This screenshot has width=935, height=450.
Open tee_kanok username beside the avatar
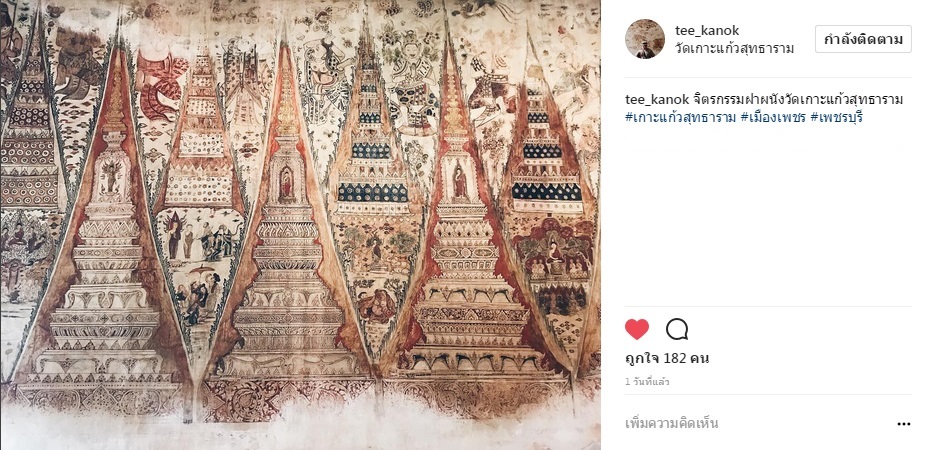pos(707,31)
